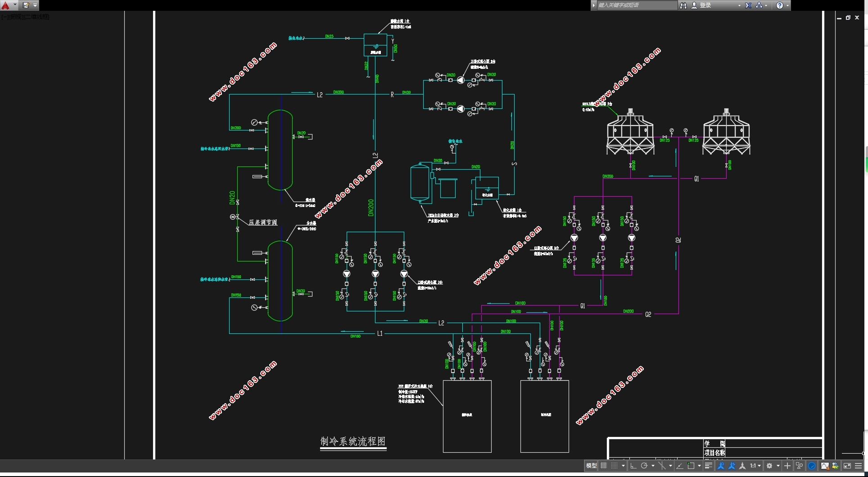The image size is (868, 477).
Task: Open the sign-in dropdown arrow
Action: point(739,5)
